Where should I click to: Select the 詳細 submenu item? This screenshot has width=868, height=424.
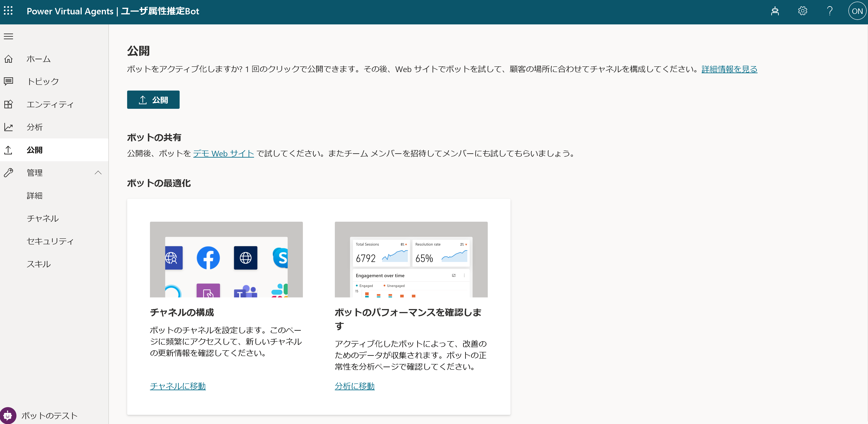tap(34, 196)
